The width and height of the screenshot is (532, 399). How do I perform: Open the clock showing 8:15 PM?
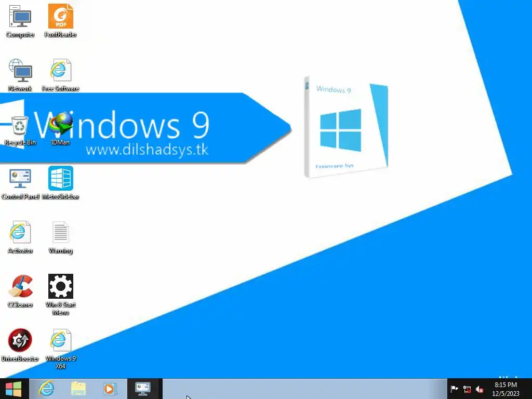(x=506, y=389)
